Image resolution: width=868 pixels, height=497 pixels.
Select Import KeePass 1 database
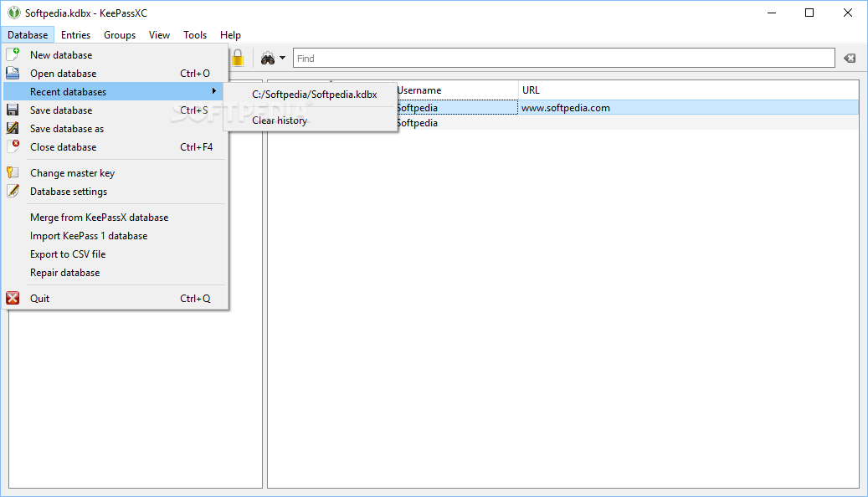[x=116, y=235]
